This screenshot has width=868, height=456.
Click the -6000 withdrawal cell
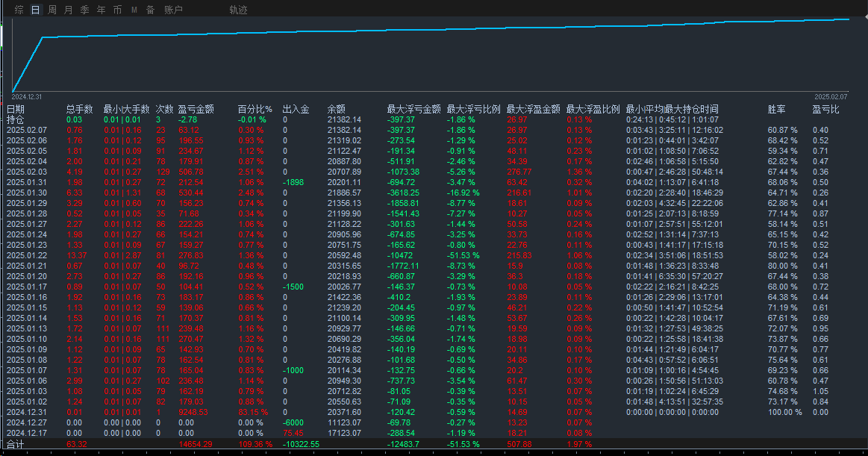pos(293,422)
